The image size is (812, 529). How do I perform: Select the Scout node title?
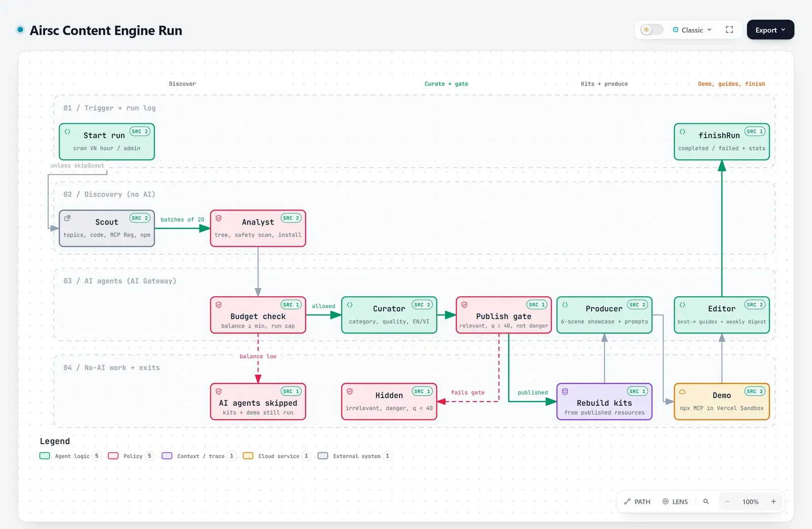pos(107,222)
